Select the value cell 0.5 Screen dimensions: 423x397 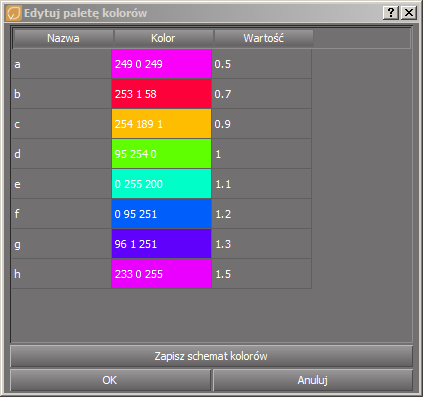261,64
